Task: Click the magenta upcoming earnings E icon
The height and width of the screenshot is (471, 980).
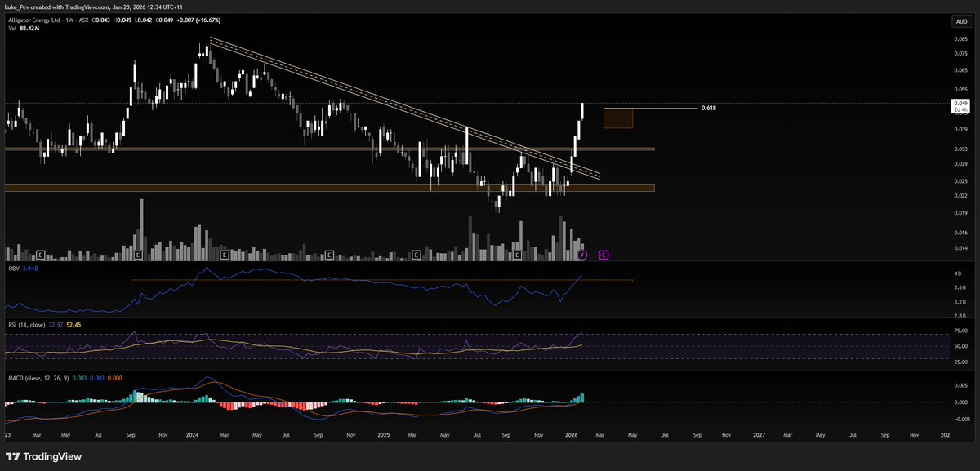Action: click(604, 255)
